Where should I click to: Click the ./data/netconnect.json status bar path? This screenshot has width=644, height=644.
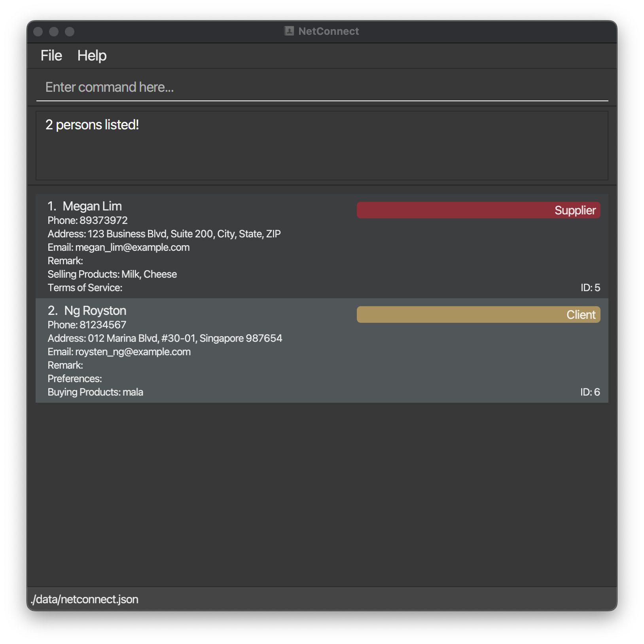[x=85, y=599]
